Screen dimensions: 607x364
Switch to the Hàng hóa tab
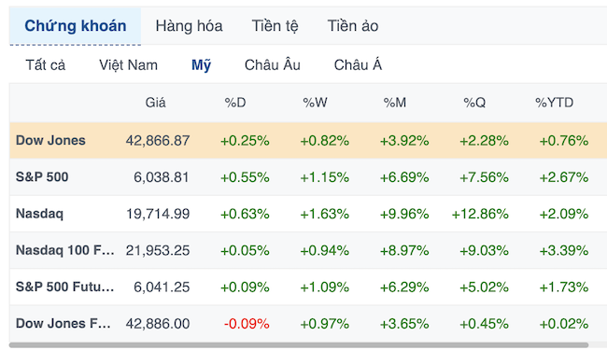pos(189,26)
